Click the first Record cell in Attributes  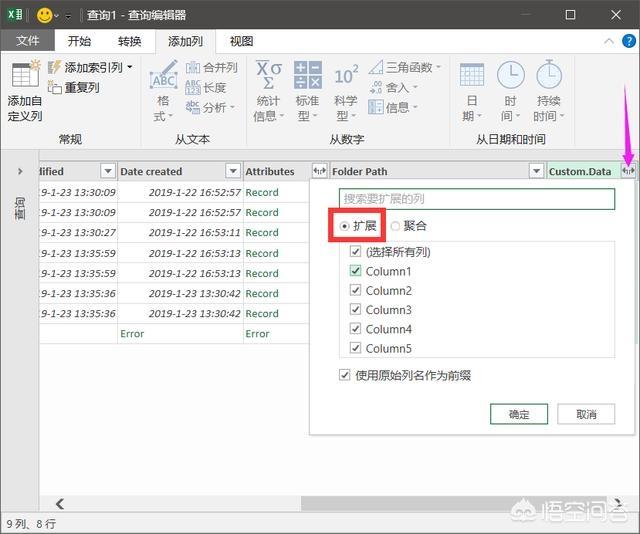click(276, 192)
